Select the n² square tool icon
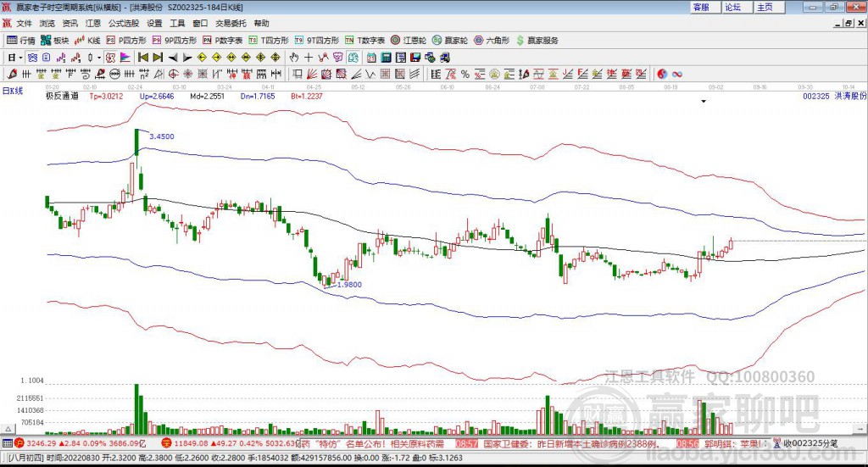The image size is (868, 467). (144, 74)
